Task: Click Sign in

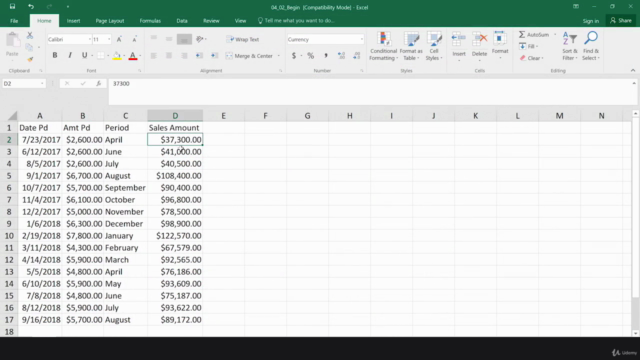Action: coord(591,21)
